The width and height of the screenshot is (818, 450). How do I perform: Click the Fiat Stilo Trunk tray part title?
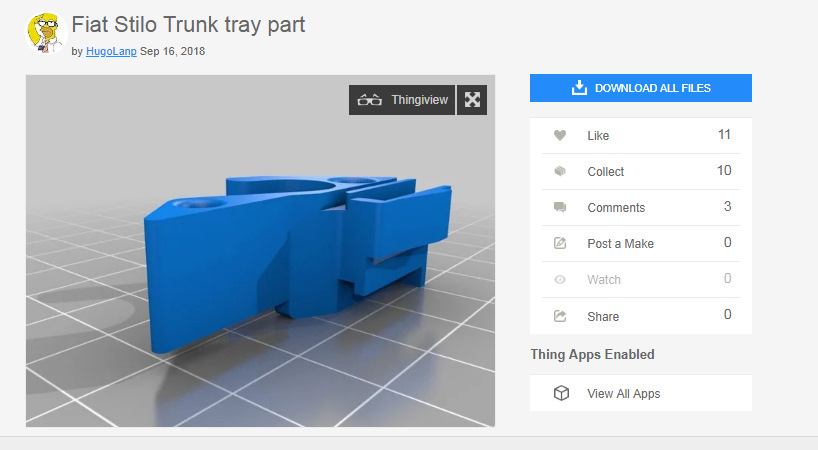point(188,25)
